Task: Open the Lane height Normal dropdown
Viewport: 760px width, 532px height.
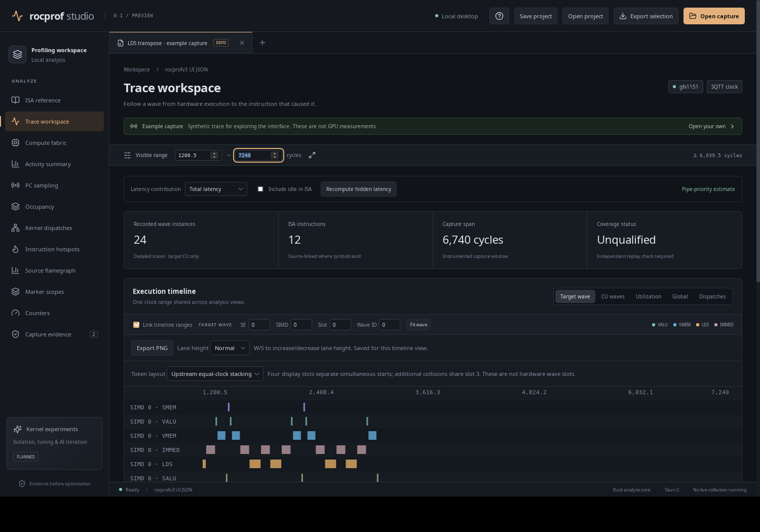Action: (231, 348)
